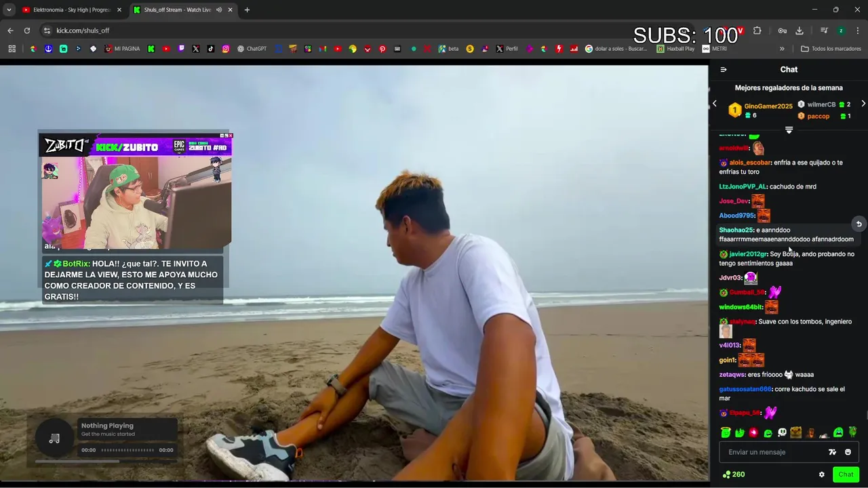Insert the green thumbs-up blob emote
This screenshot has width=868, height=488.
[739, 432]
